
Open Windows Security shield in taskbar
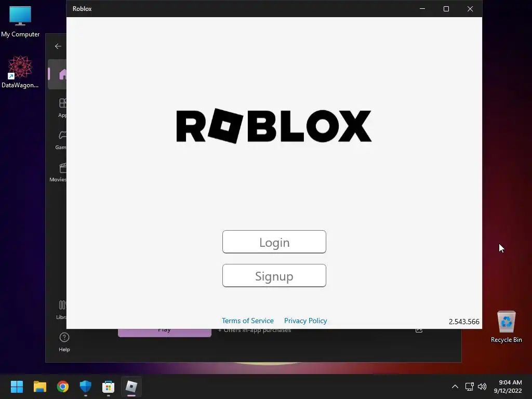(x=86, y=387)
